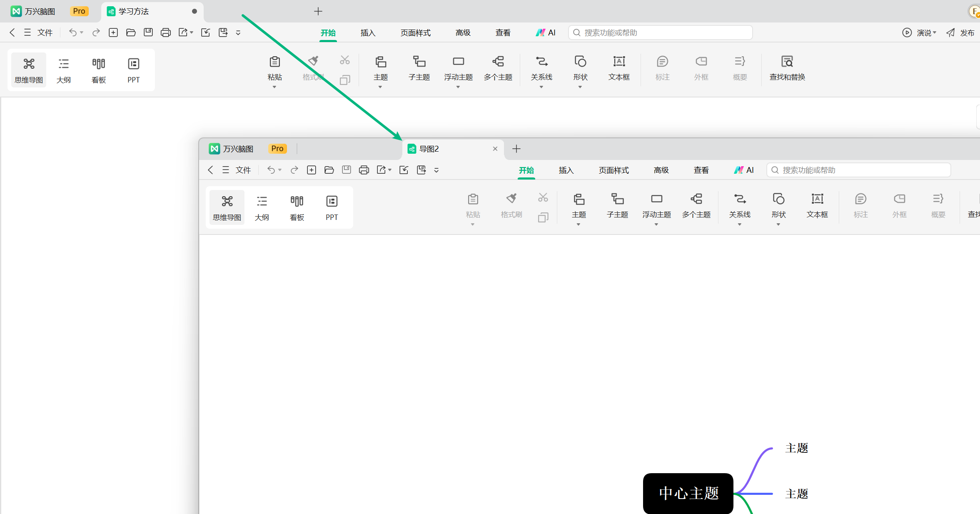Expand Topic dropdown arrow in back window
Image resolution: width=980 pixels, height=514 pixels.
tap(380, 87)
